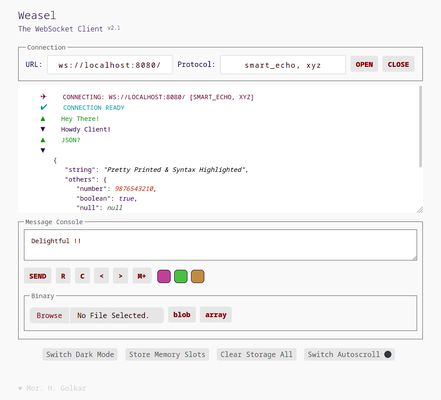
Task: Click 'Pretty Printed & Syntax Highlighted' string
Action: click(x=175, y=170)
